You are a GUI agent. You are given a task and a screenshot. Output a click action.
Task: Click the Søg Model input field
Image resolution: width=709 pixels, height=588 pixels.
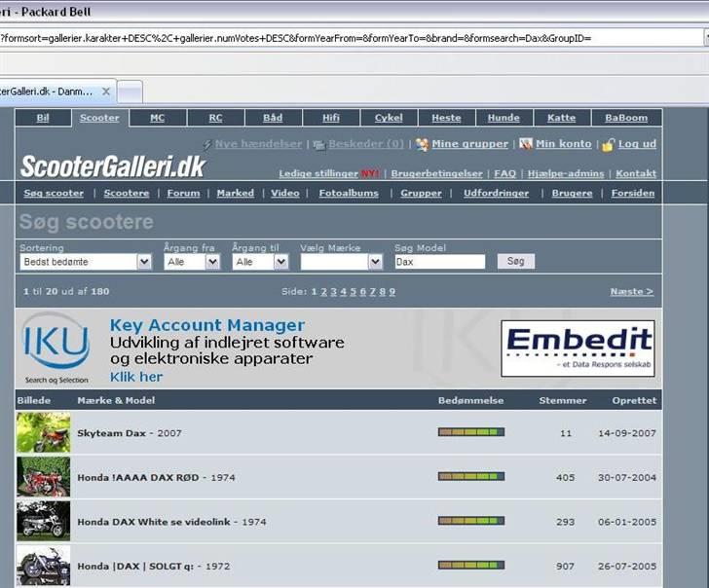(x=439, y=262)
